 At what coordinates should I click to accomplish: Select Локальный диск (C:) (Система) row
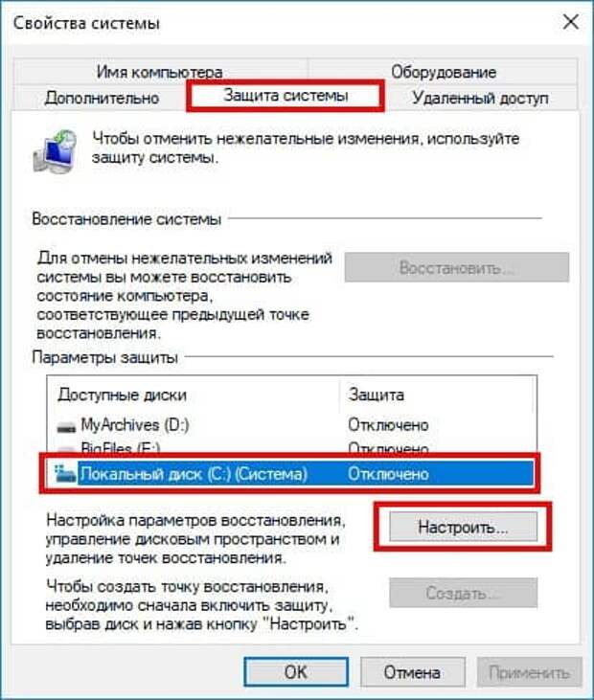290,474
